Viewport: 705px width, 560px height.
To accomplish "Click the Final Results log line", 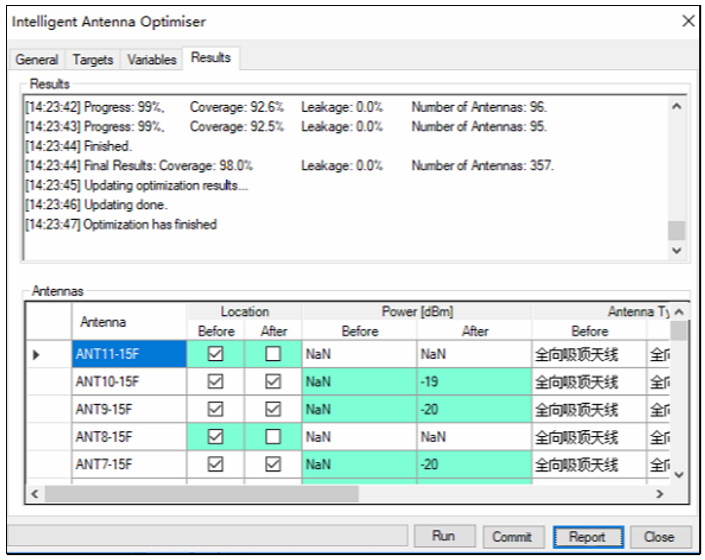I will click(x=289, y=165).
